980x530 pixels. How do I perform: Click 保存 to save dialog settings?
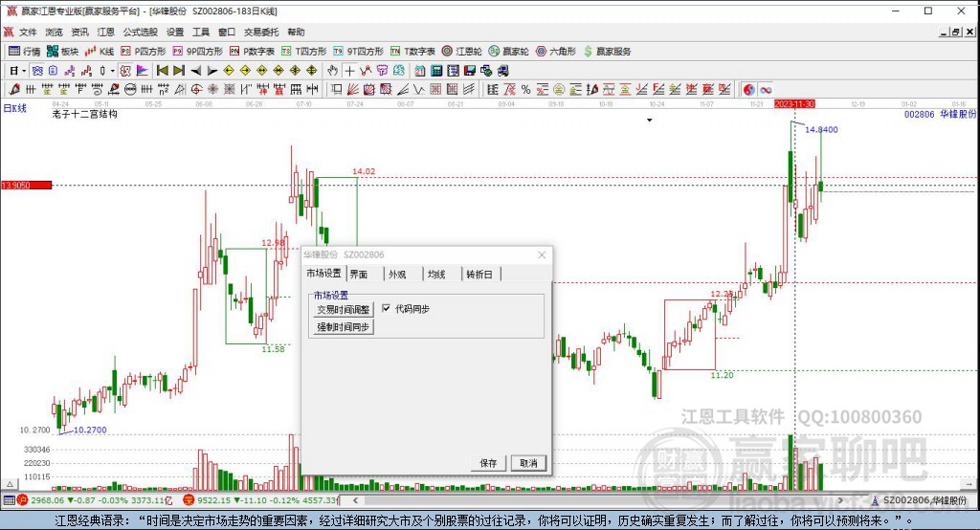pos(488,463)
